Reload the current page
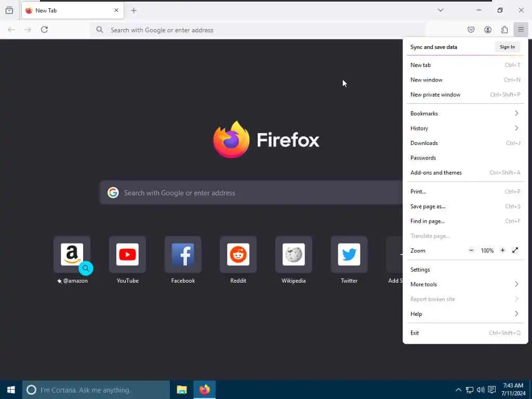The width and height of the screenshot is (532, 399). (45, 30)
